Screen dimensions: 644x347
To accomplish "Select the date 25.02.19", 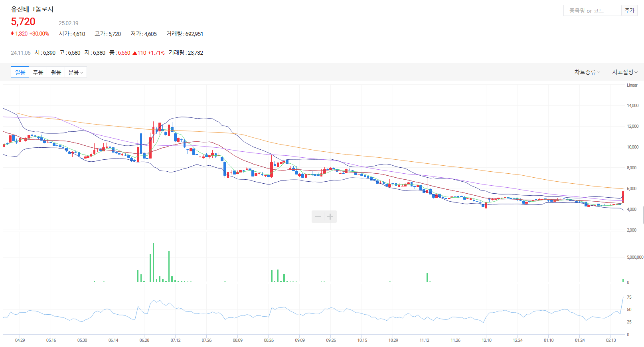I will pyautogui.click(x=69, y=23).
